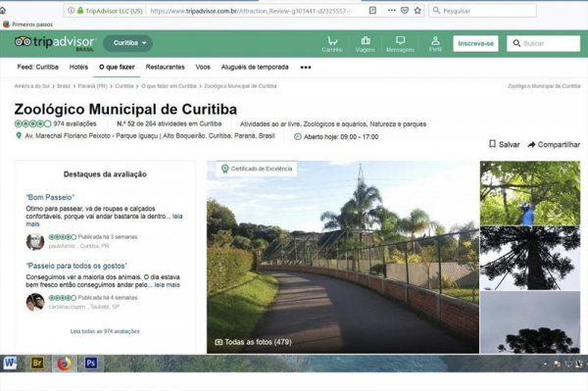Open the Restaurantes tab
588x391 pixels.
point(165,67)
